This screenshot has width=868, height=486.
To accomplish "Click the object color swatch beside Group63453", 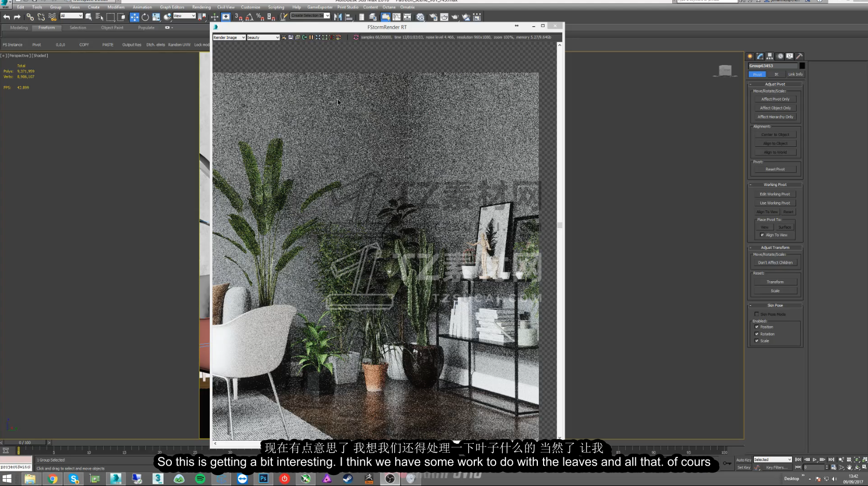I will click(802, 66).
